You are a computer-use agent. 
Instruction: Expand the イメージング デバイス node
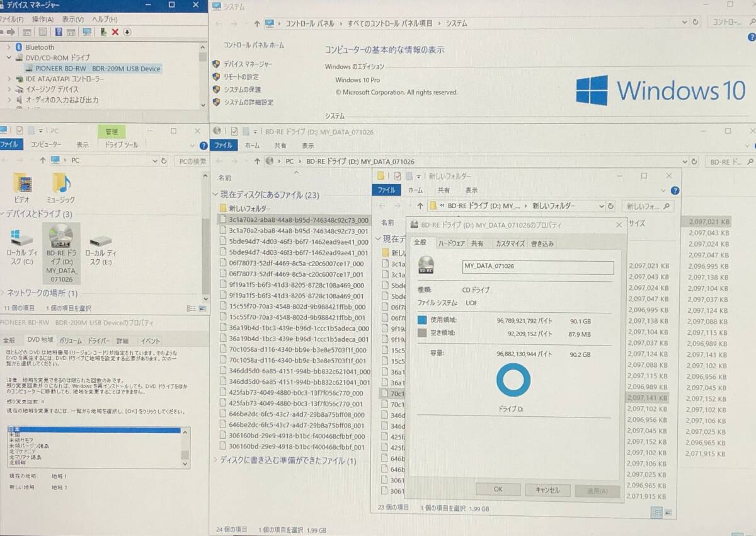click(9, 90)
